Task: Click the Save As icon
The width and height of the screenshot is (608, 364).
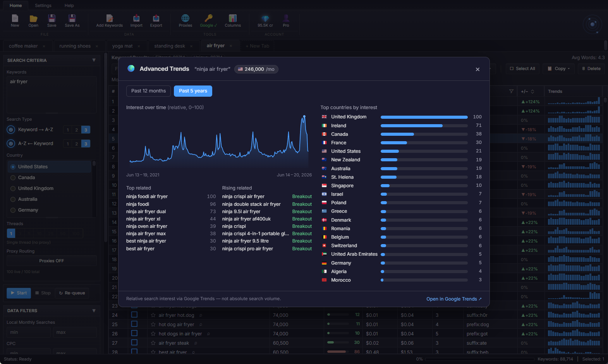Action: 72,18
